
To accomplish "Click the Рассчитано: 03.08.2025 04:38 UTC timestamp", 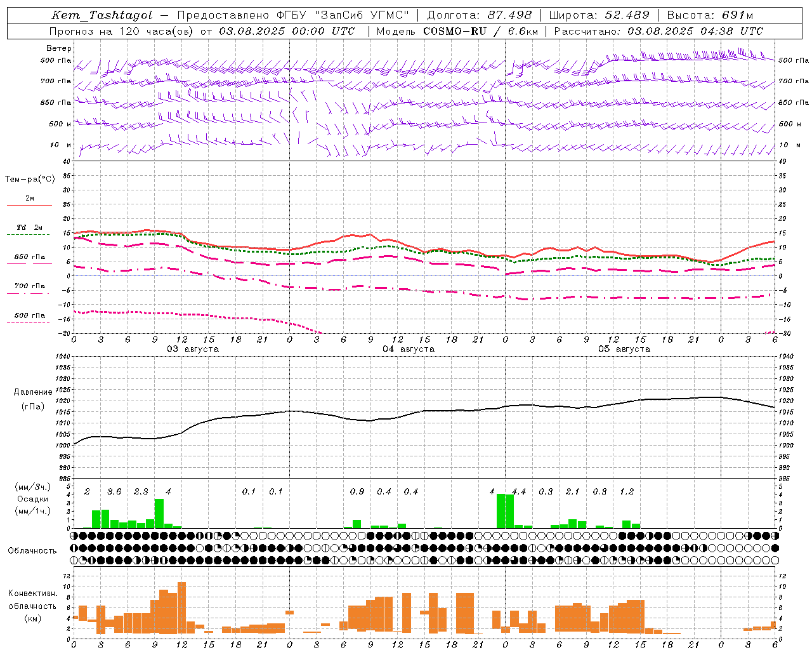I will coord(658,31).
